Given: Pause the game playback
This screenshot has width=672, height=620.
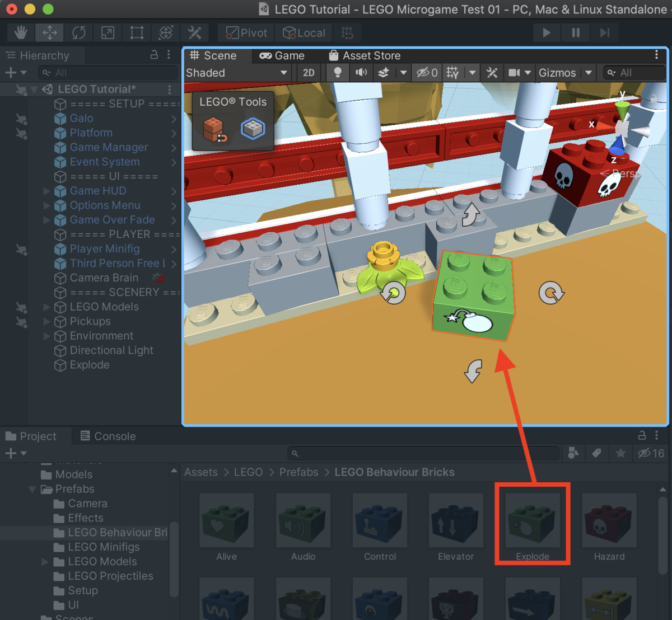Looking at the screenshot, I should (576, 33).
